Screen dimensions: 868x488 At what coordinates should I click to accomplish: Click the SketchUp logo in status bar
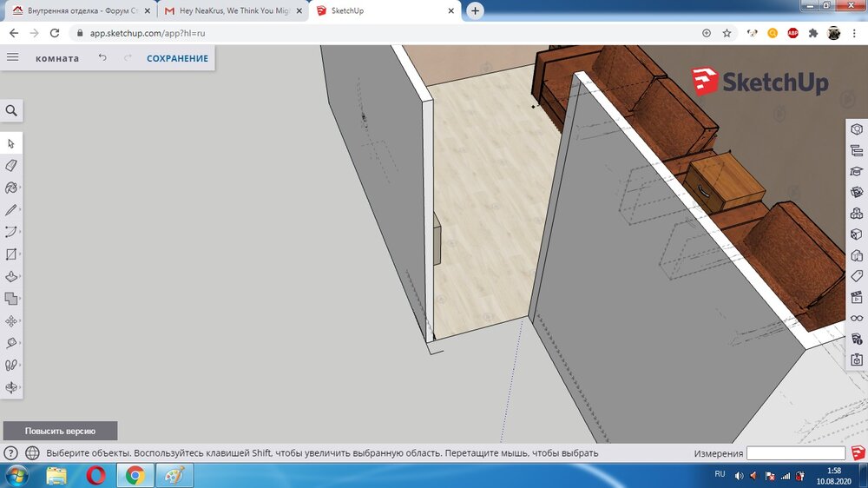point(858,453)
